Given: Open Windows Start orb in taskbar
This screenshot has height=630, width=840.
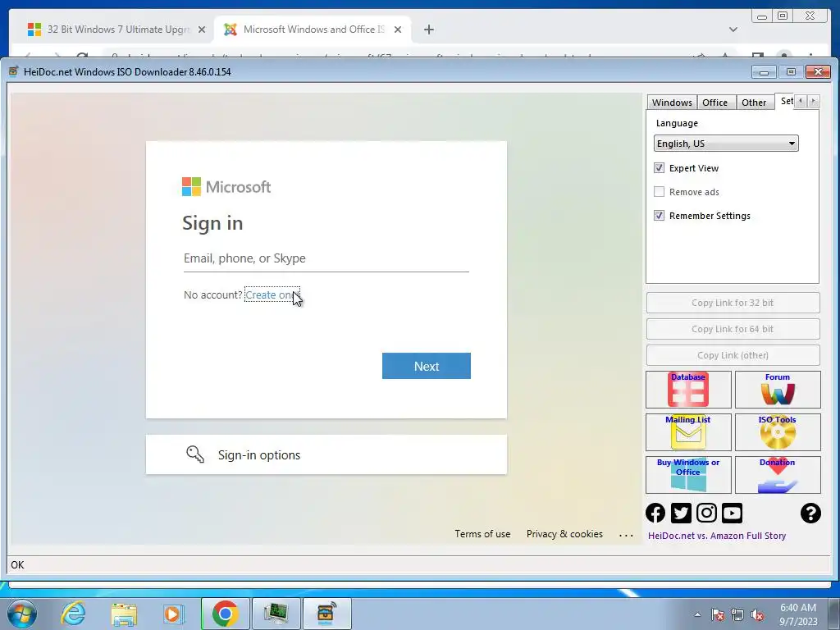Looking at the screenshot, I should coord(22,614).
